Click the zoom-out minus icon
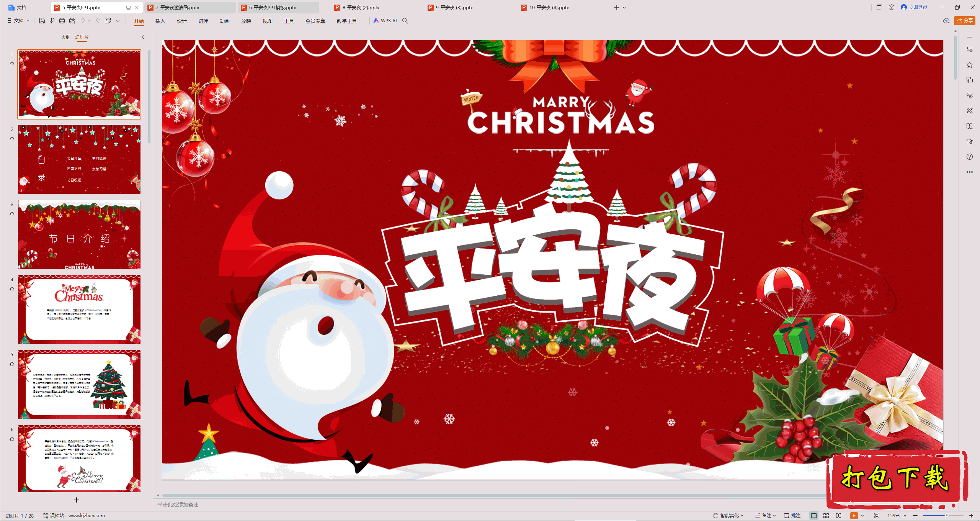This screenshot has height=521, width=980. pos(915,516)
